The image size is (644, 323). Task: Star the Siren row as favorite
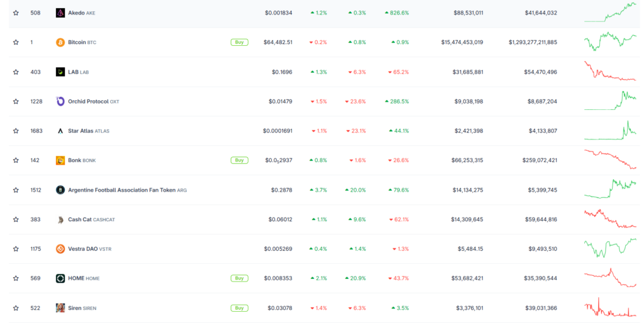click(x=16, y=308)
